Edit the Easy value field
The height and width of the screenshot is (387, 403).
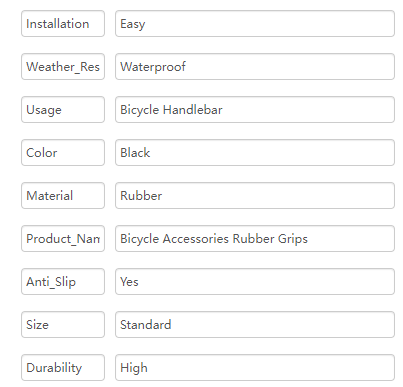pyautogui.click(x=255, y=24)
